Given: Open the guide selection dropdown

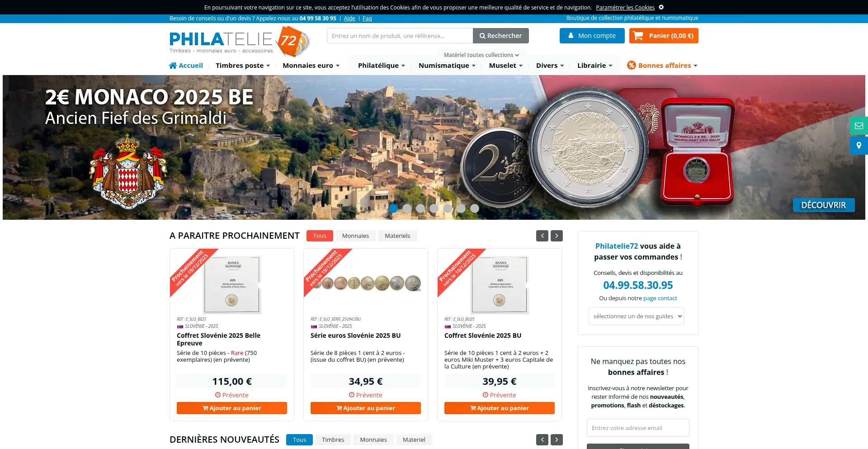Looking at the screenshot, I should [x=636, y=316].
